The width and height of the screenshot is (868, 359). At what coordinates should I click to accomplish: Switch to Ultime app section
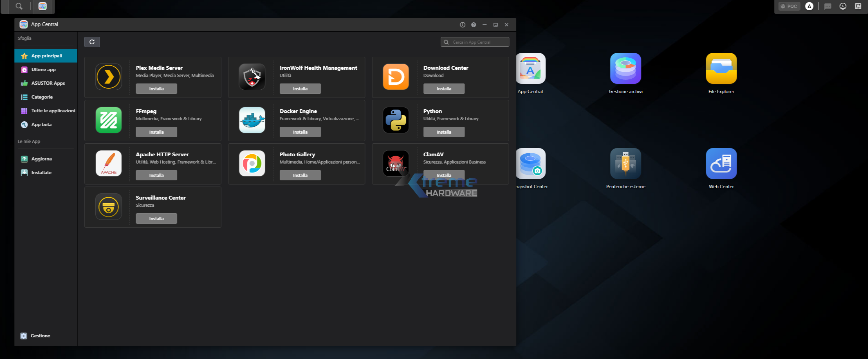[x=46, y=69]
